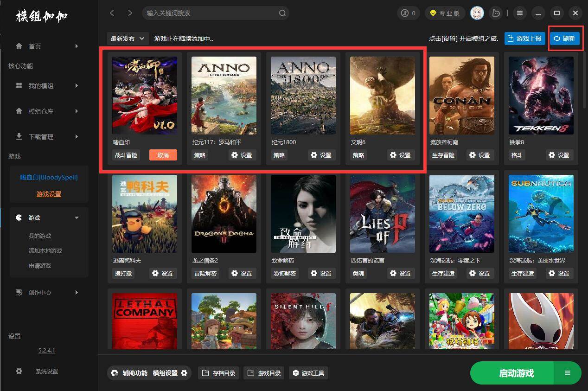Screen dimensions: 588x391
Task: Go to 首页 in the sidebar
Action: pyautogui.click(x=35, y=46)
